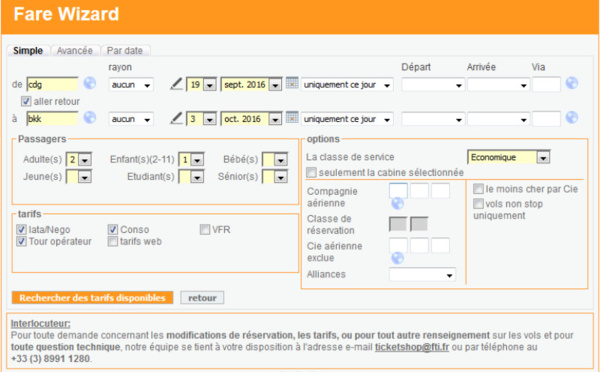Open return Arrivée time dropdown

pos(498,119)
